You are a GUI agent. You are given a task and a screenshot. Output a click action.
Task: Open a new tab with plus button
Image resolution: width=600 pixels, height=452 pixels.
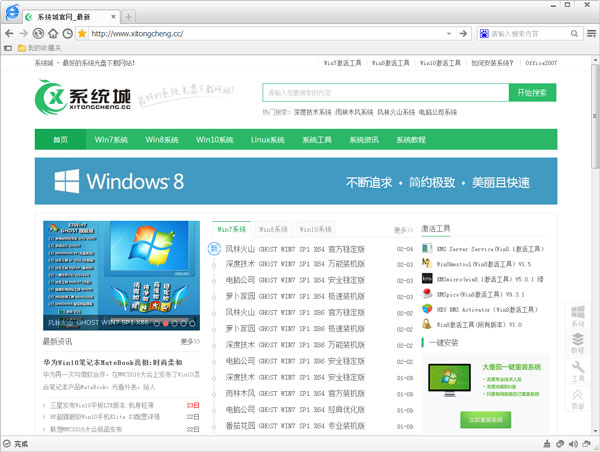[129, 17]
